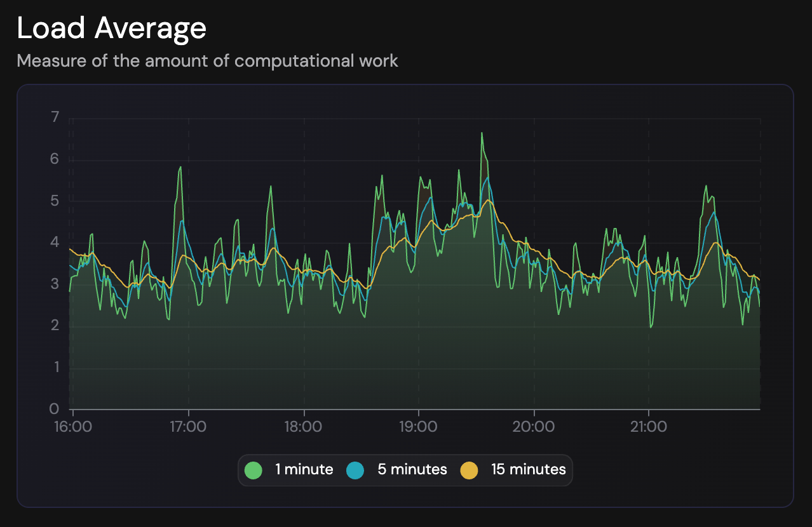Click the green peak just before 17:00
The height and width of the screenshot is (527, 812).
[180, 167]
